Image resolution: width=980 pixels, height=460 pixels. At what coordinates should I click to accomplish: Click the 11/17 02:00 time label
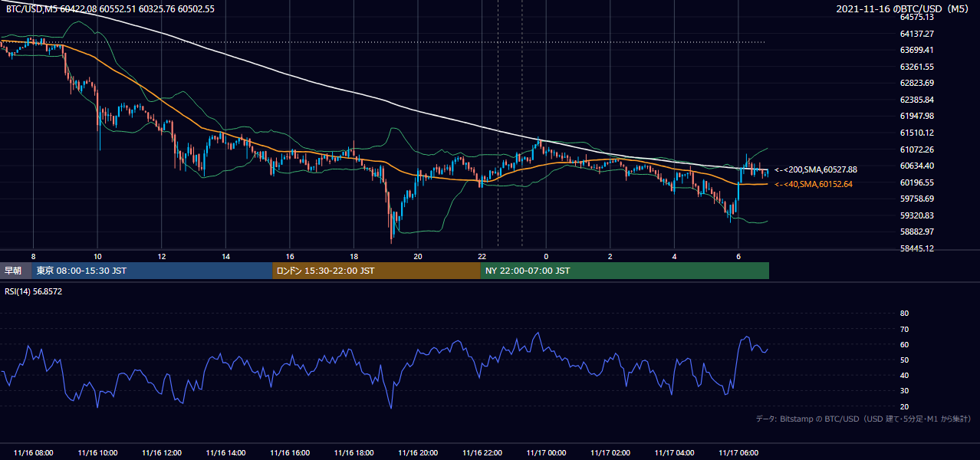(x=610, y=453)
